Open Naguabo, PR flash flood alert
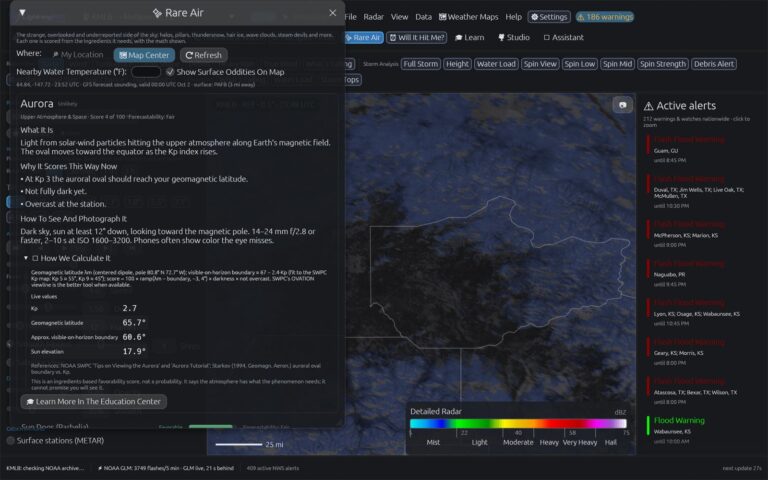 tap(698, 273)
